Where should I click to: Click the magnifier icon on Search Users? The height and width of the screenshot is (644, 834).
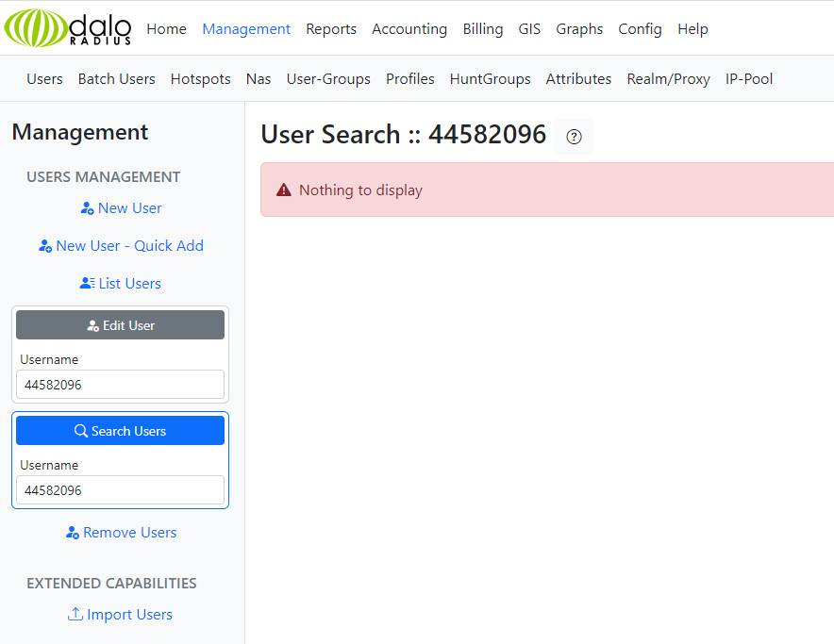[81, 431]
